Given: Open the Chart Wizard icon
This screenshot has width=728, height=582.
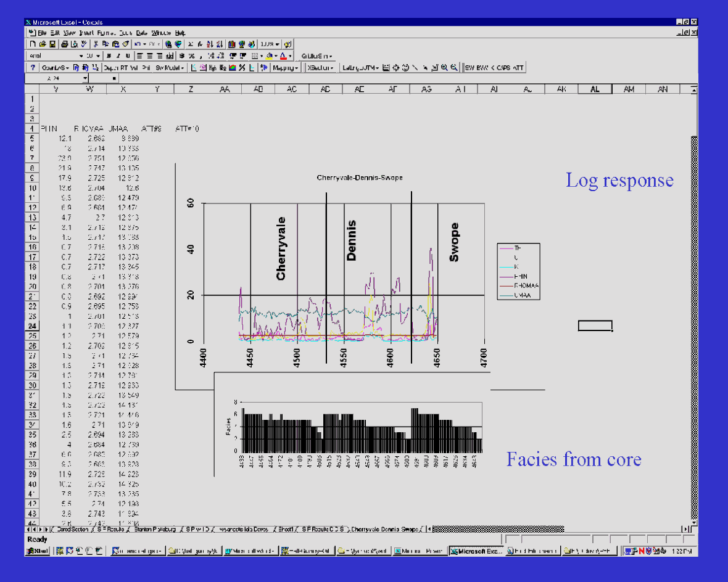Looking at the screenshot, I should click(x=231, y=44).
